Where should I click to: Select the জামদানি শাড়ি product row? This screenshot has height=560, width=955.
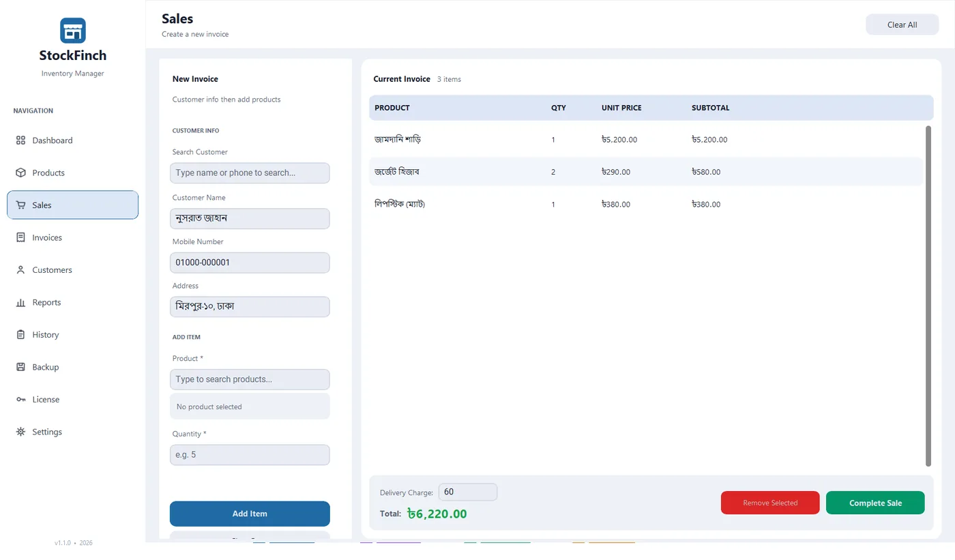646,139
